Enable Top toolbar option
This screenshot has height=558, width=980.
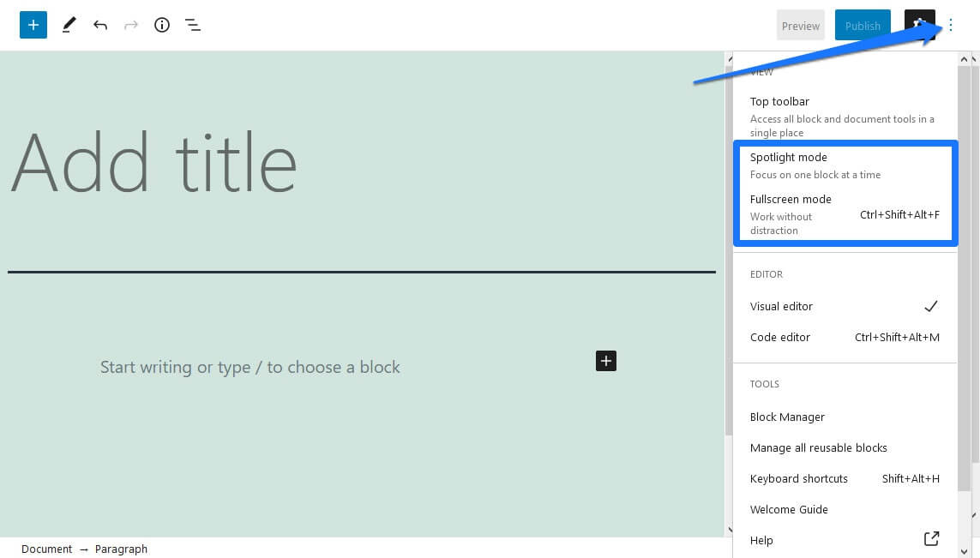click(845, 117)
